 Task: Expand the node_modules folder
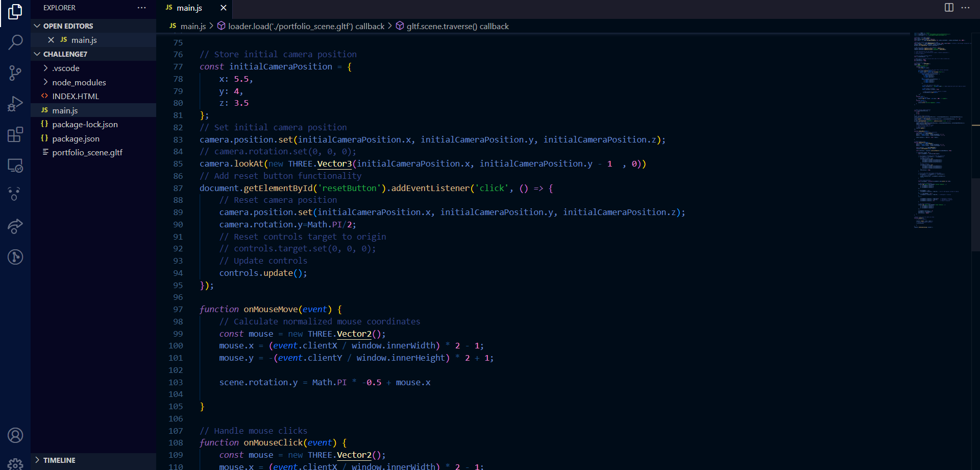point(79,83)
